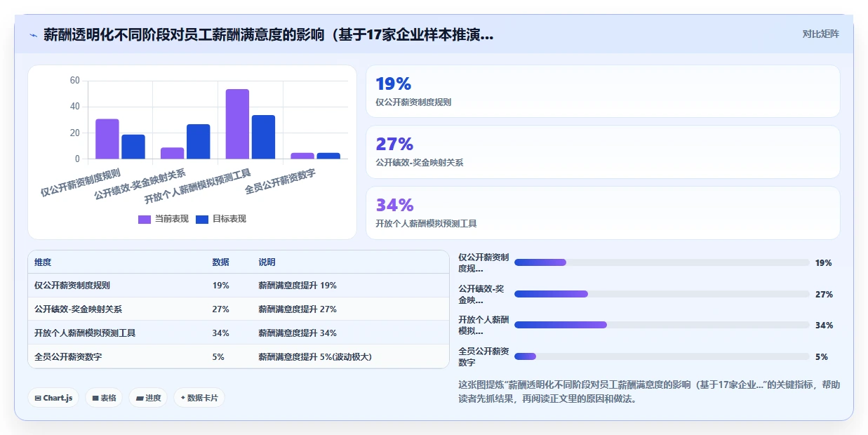Click the sparkle icon in 数据卡片 chip

click(183, 398)
